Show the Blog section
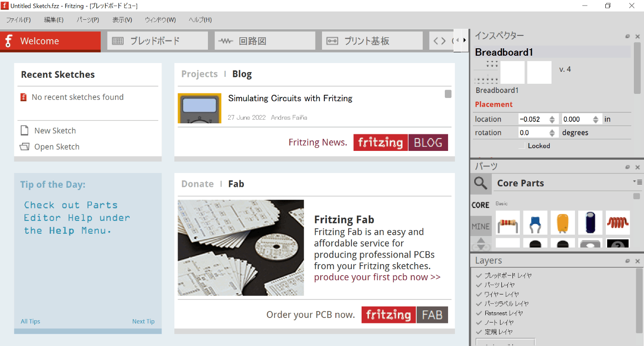644x346 pixels. (x=242, y=74)
